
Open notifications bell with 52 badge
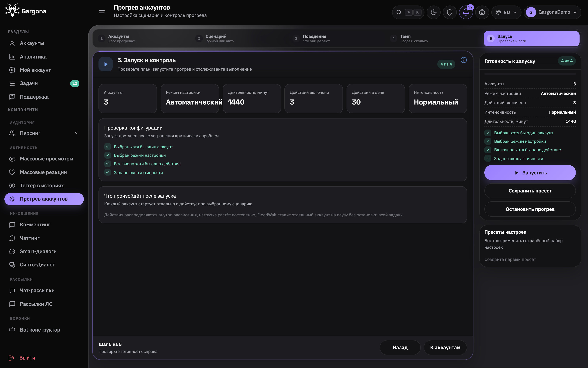[466, 12]
